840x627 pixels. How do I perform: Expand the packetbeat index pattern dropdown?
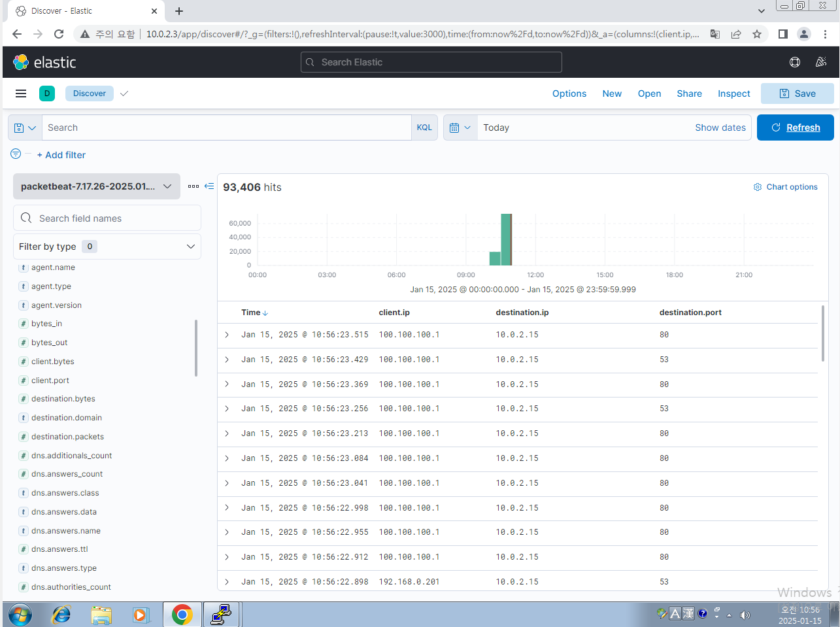(97, 186)
